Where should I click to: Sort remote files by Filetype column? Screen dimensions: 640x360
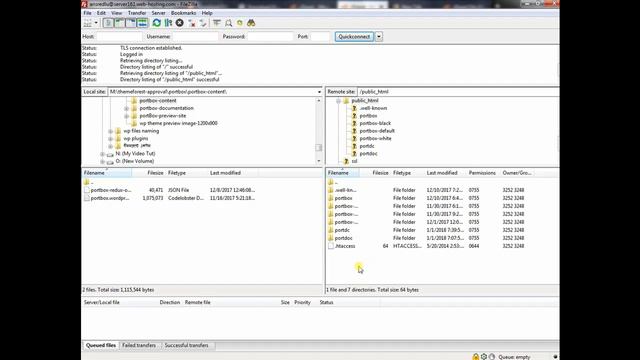pyautogui.click(x=407, y=173)
